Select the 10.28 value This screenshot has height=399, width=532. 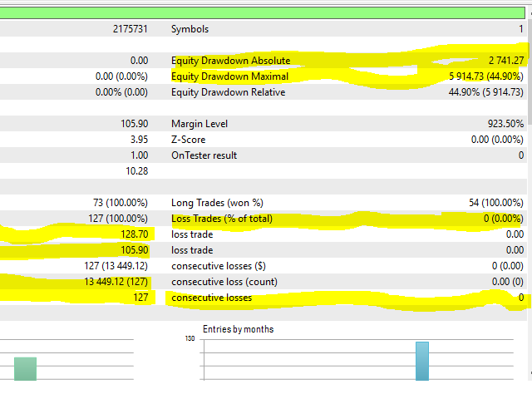click(x=135, y=171)
